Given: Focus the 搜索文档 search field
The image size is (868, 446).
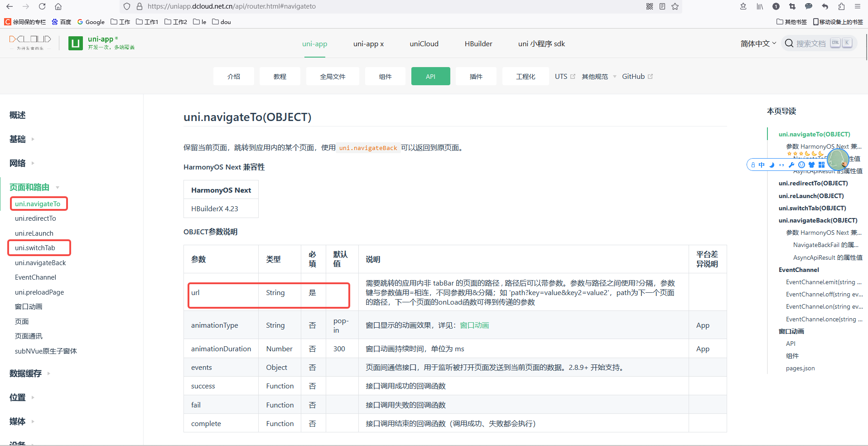Looking at the screenshot, I should 819,43.
